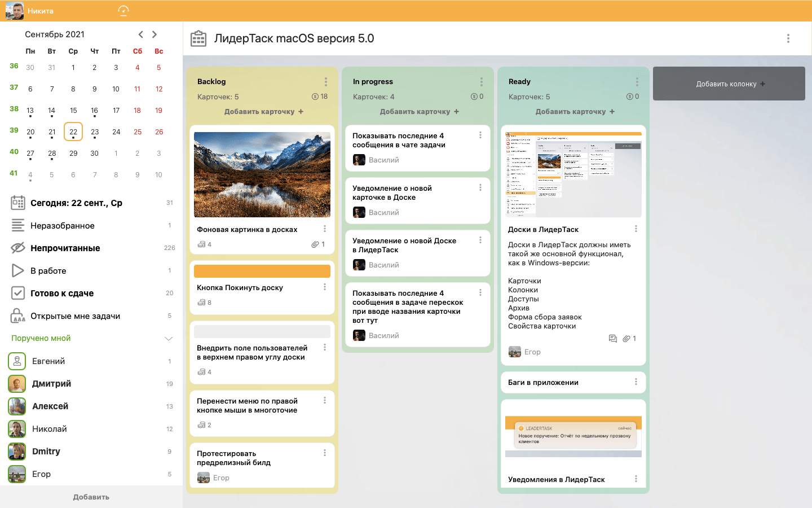Screen dimensions: 812x508
Task: Add a card to the In progress column
Action: click(420, 112)
